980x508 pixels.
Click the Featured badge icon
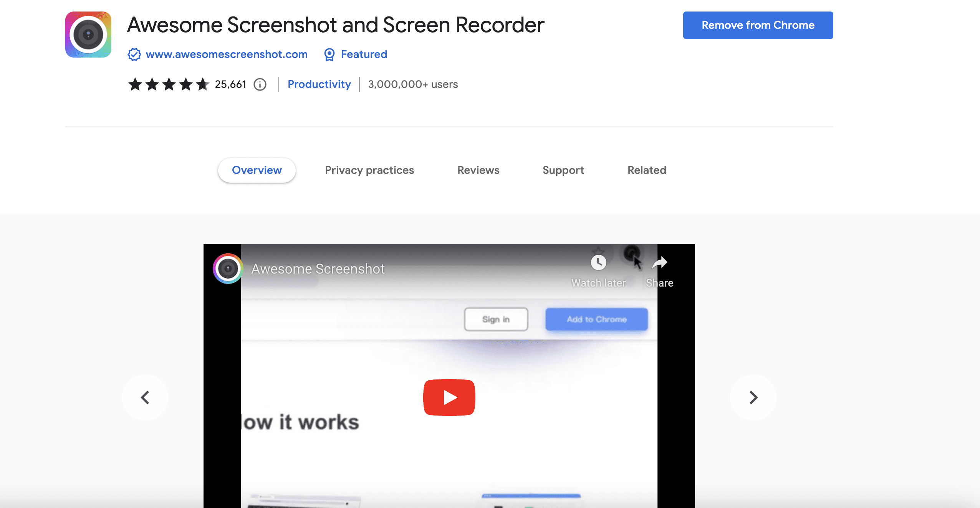coord(329,54)
